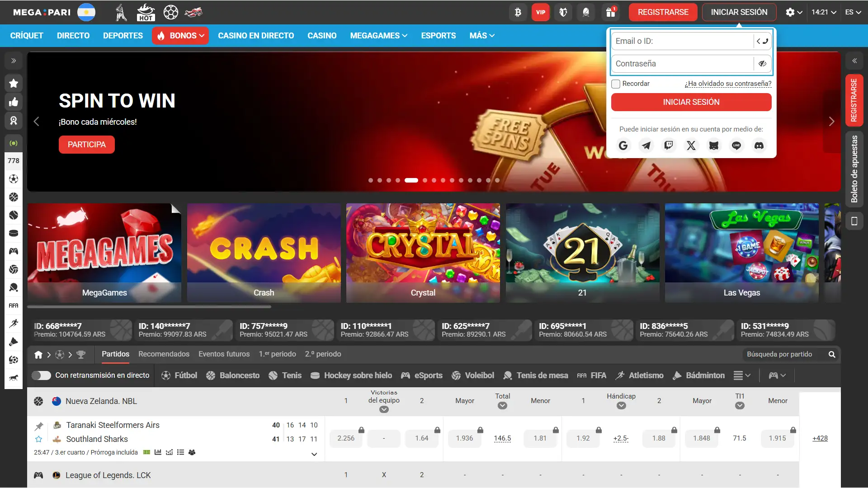
Task: Select the Argentina flag icon
Action: pos(86,12)
